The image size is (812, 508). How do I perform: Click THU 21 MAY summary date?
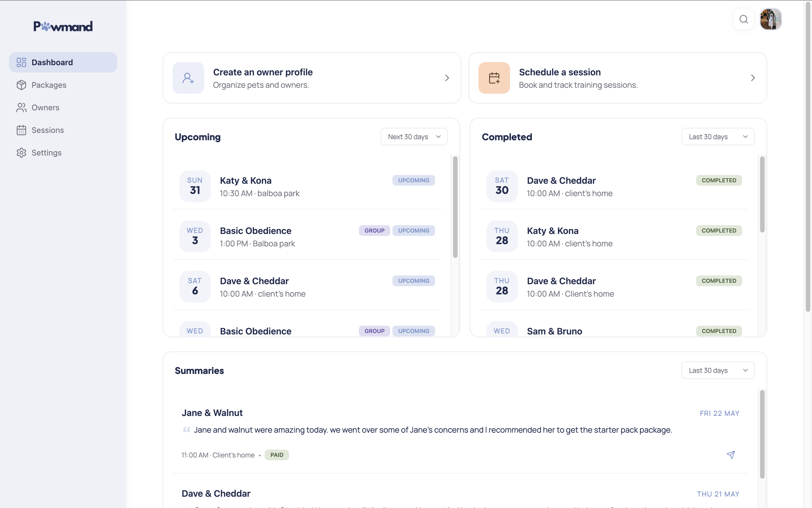(718, 494)
